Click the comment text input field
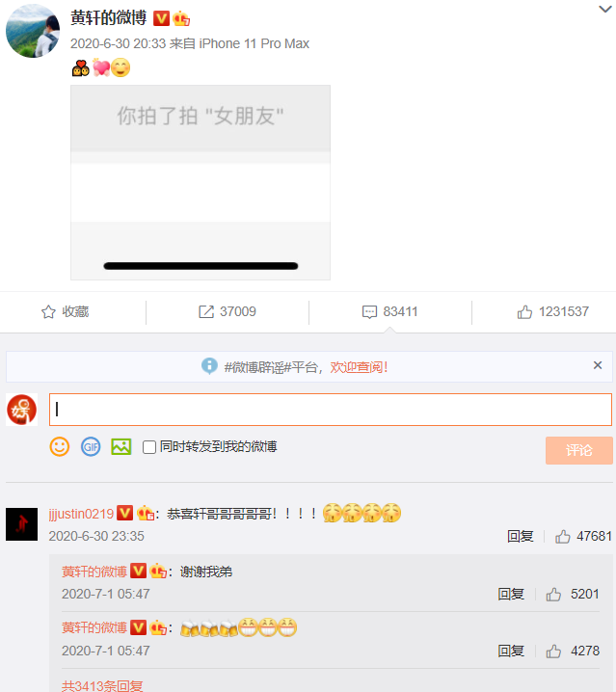This screenshot has width=616, height=692. [331, 410]
